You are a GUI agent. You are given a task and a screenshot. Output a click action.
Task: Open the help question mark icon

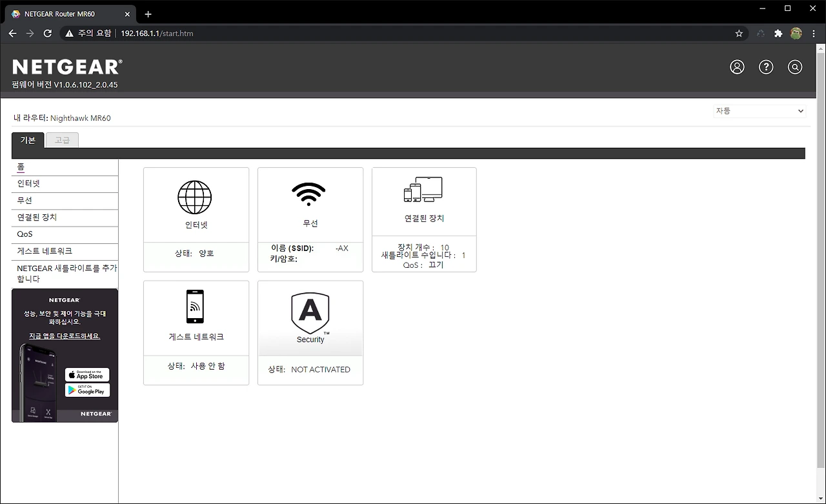point(766,66)
